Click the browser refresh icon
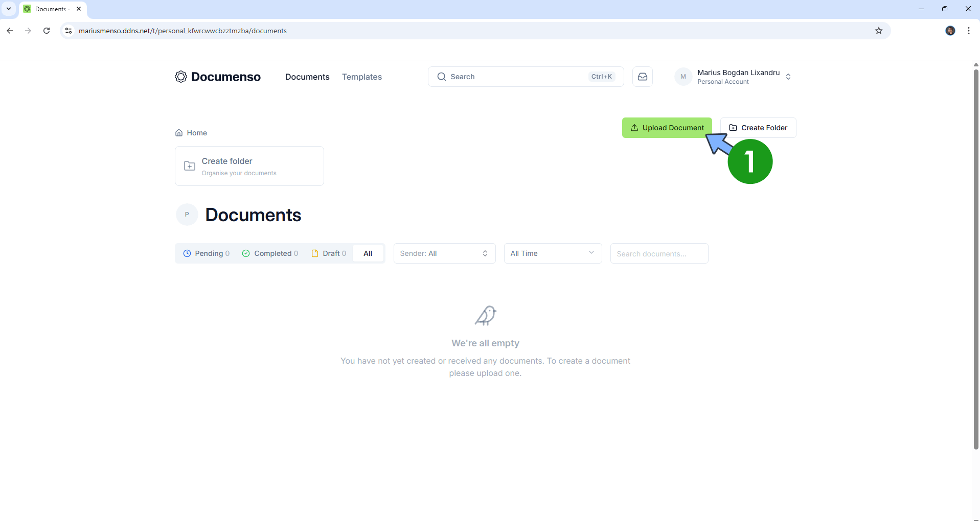Viewport: 980px width, 521px height. (47, 31)
